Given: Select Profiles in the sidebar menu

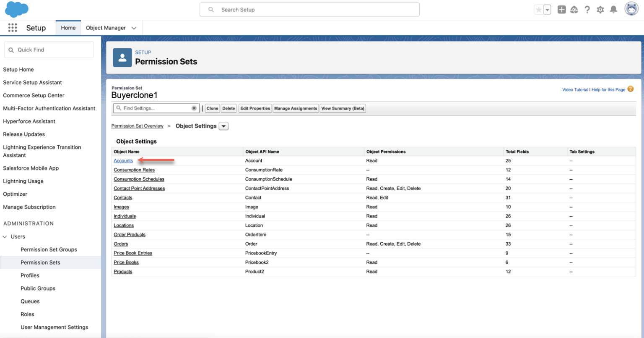Looking at the screenshot, I should [30, 275].
